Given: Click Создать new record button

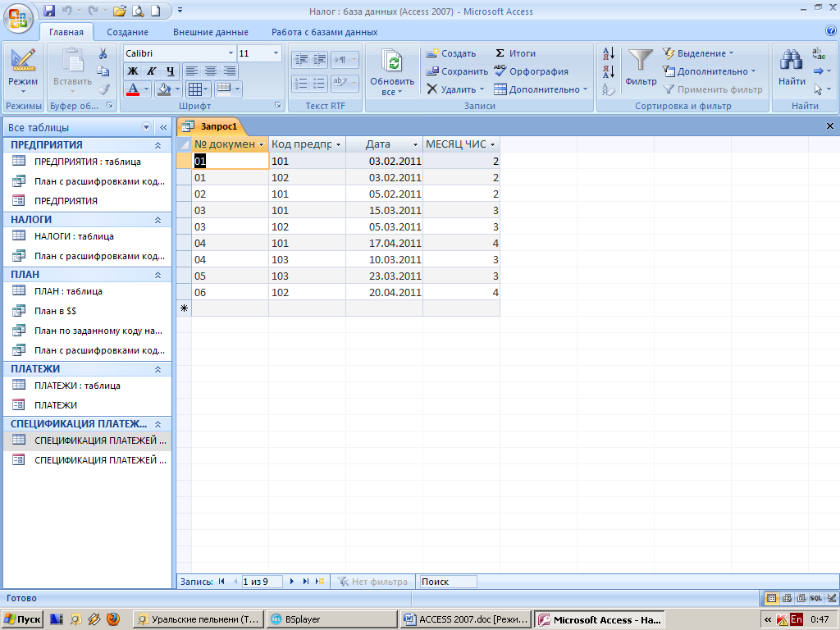Looking at the screenshot, I should (x=451, y=53).
